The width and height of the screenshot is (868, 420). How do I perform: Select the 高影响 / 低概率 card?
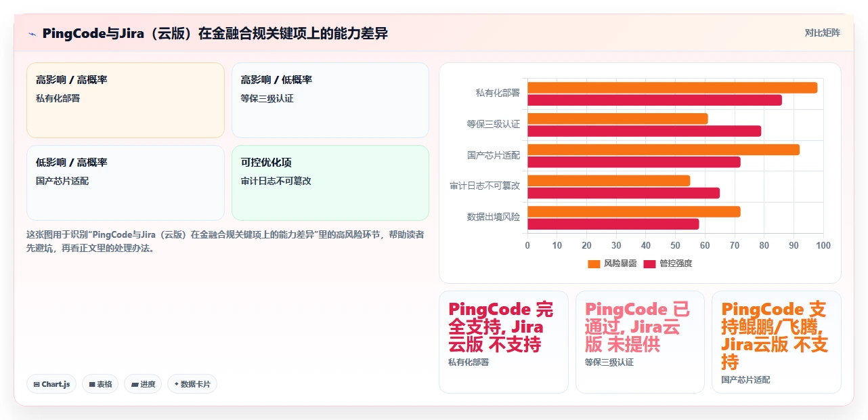click(x=330, y=100)
